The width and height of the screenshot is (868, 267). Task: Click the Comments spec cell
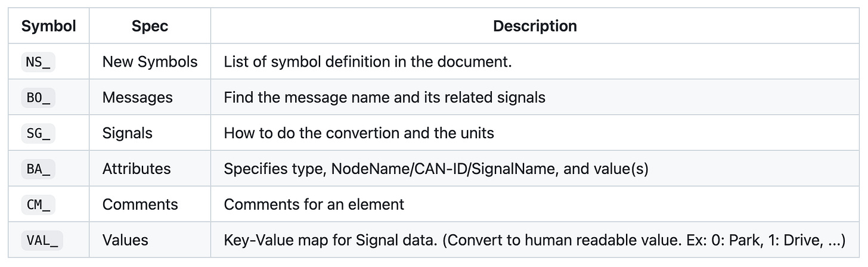[x=140, y=204]
